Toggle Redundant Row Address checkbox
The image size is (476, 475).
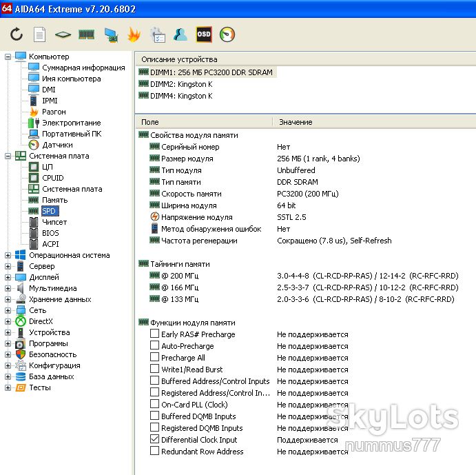coord(154,450)
